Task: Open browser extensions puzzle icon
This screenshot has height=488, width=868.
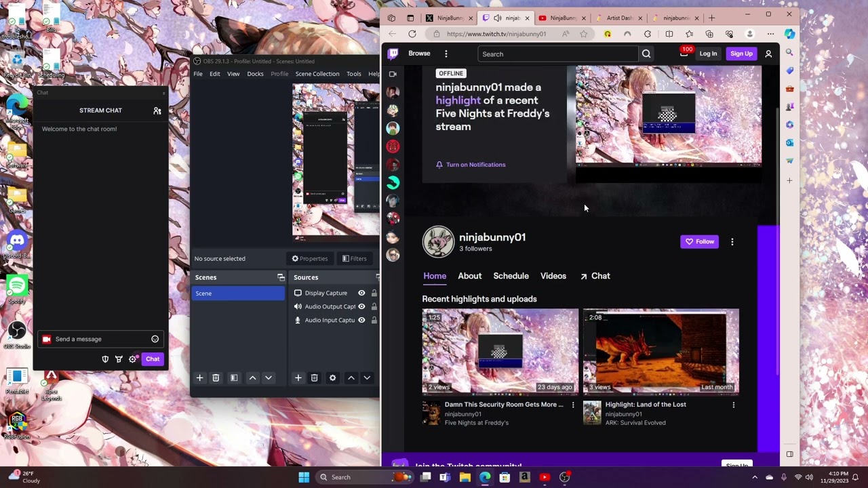Action: pyautogui.click(x=648, y=34)
